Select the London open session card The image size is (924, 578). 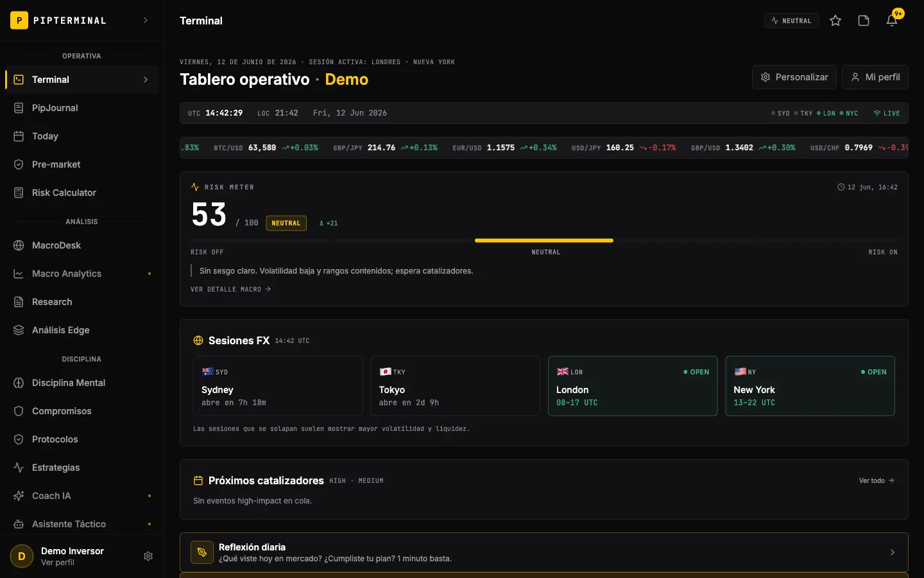633,386
